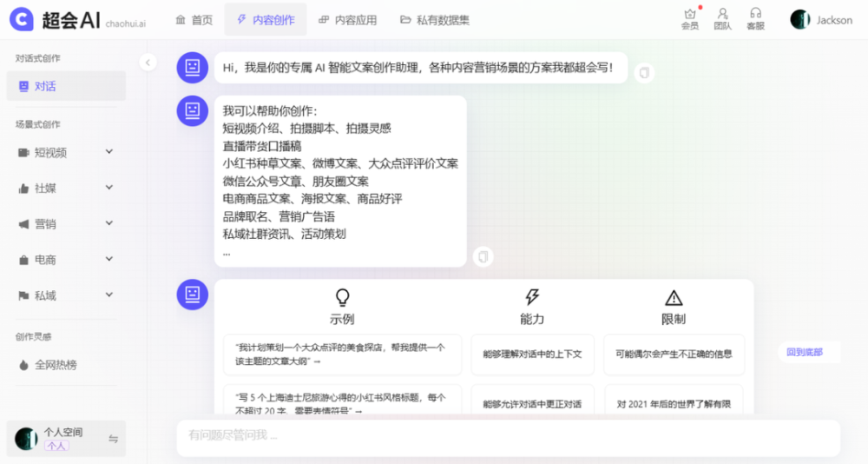Click the 个人 tag under 个人空间
Viewport: 868px width, 464px height.
click(56, 446)
